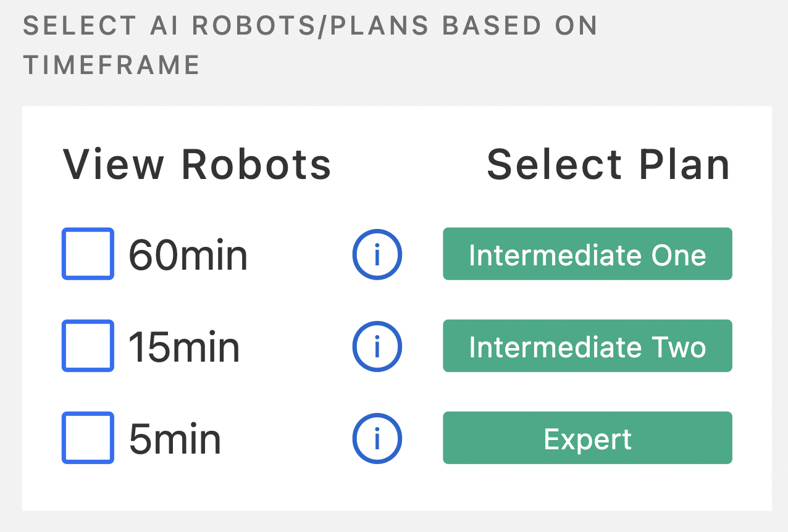The image size is (788, 532).
Task: Show info for the 15min robots
Action: coord(377,346)
